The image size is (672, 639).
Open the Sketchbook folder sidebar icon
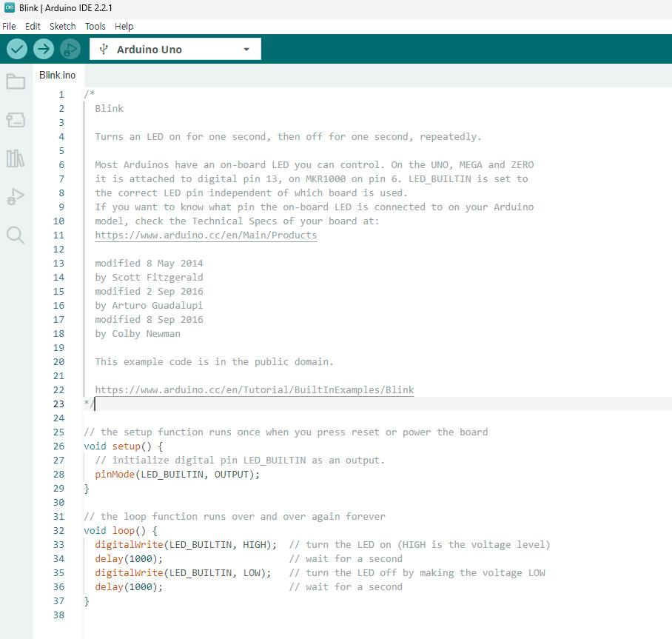[16, 81]
